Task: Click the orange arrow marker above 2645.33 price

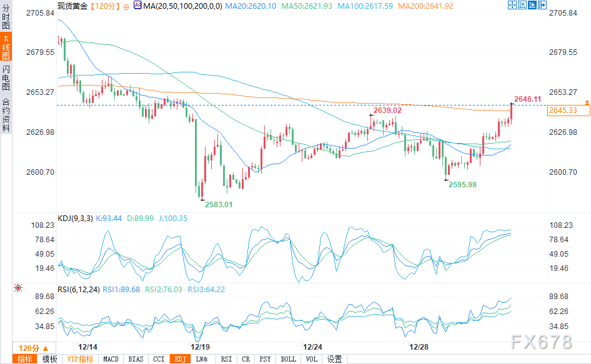Action: click(587, 102)
